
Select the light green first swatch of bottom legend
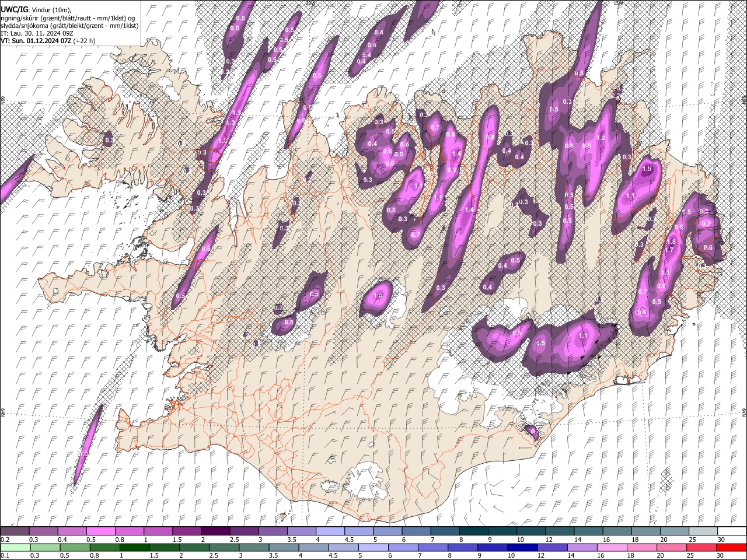[15, 548]
